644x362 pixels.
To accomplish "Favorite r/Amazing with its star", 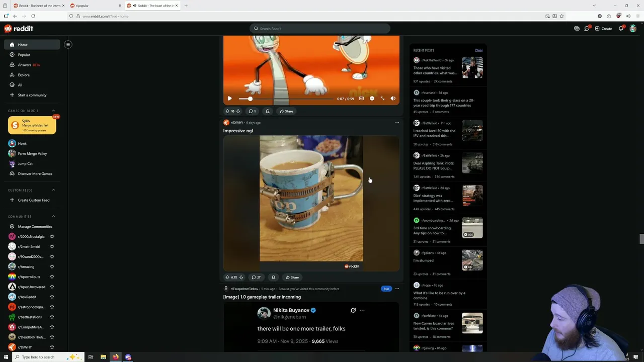I will click(x=52, y=267).
